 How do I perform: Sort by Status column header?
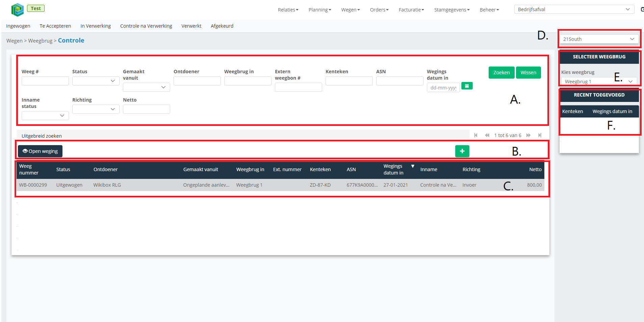click(x=63, y=169)
